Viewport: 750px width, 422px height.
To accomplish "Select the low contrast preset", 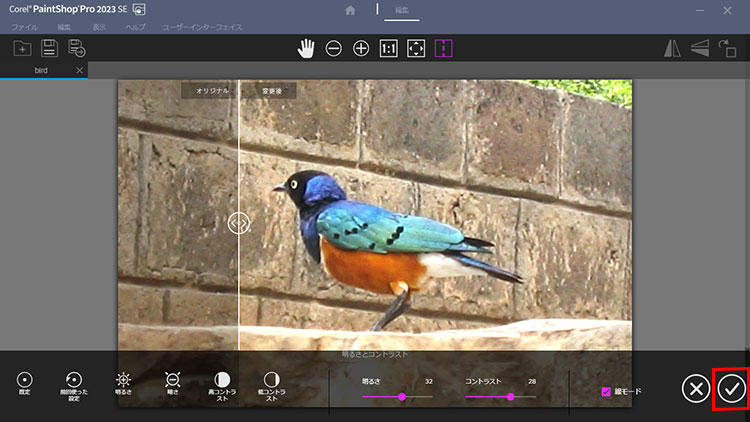I will click(271, 381).
